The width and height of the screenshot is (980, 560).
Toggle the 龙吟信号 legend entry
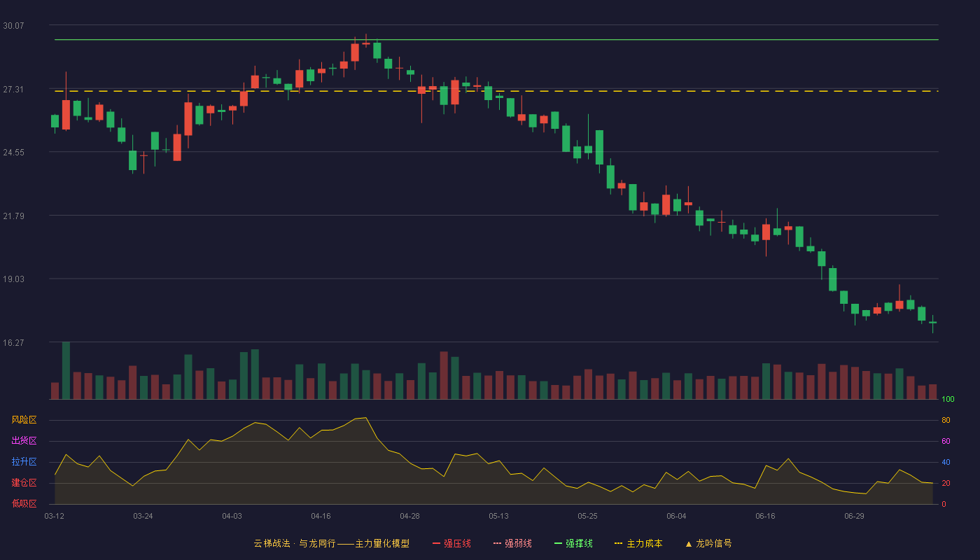(x=708, y=543)
